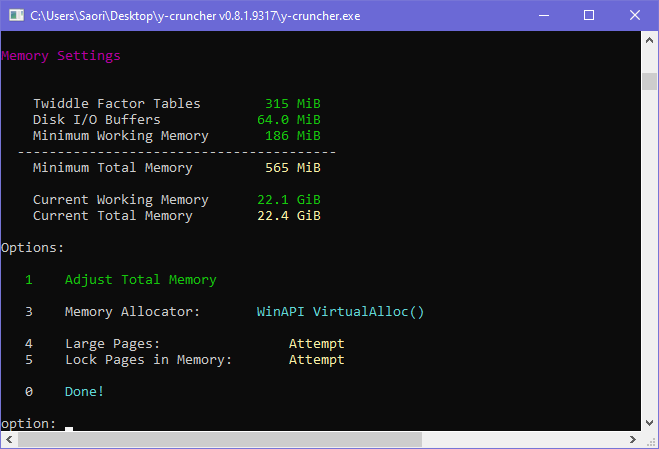The height and width of the screenshot is (449, 659).
Task: Maximize the y-cruncher console window
Action: pyautogui.click(x=588, y=16)
